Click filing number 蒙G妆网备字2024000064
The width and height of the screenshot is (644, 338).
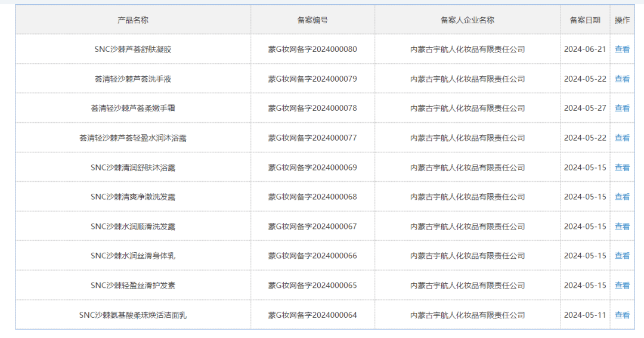pyautogui.click(x=312, y=315)
